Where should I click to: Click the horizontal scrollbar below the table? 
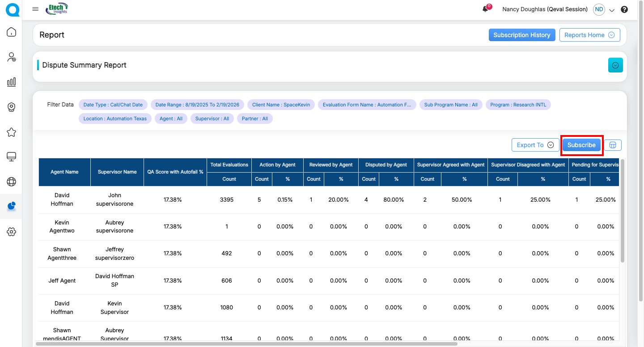(x=246, y=344)
